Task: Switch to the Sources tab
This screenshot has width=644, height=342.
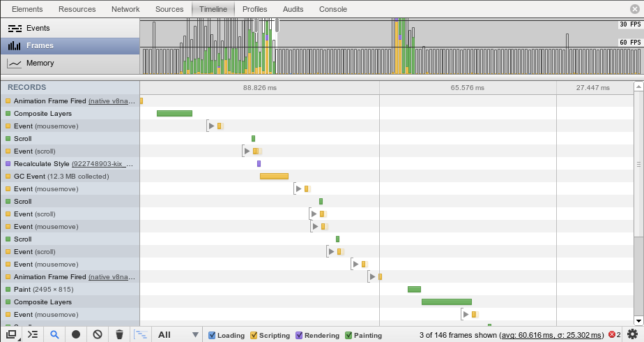Action: (x=169, y=9)
